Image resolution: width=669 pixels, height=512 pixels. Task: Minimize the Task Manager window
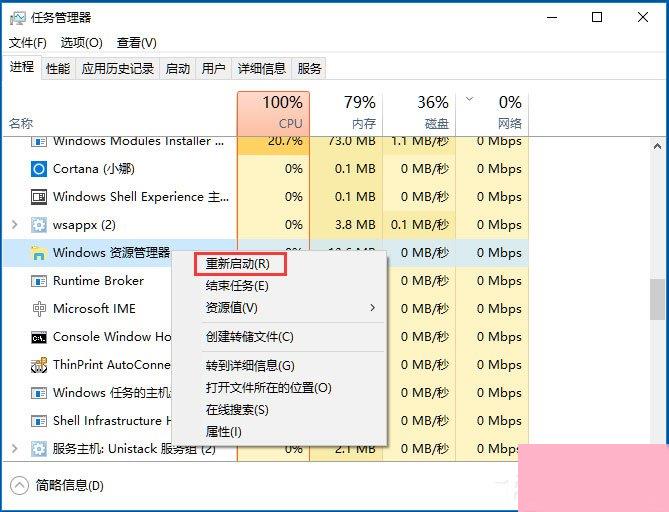point(552,17)
